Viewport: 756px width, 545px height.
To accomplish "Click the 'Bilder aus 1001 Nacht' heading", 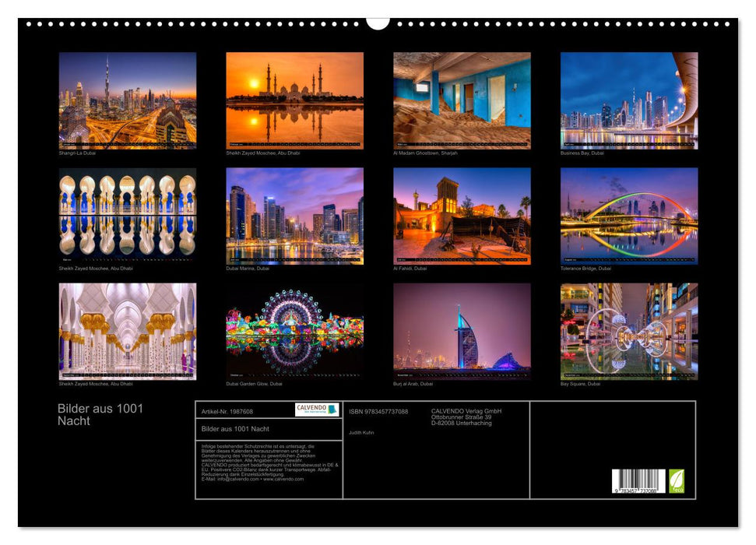I will tap(100, 414).
